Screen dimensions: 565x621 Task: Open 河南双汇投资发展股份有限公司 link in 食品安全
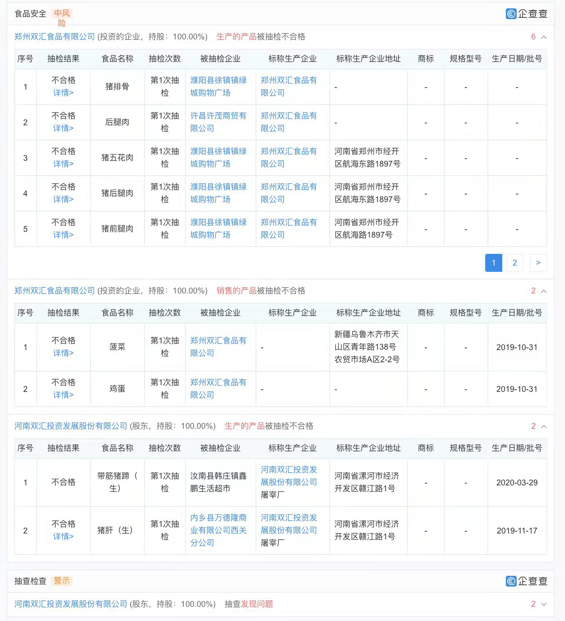click(x=71, y=426)
